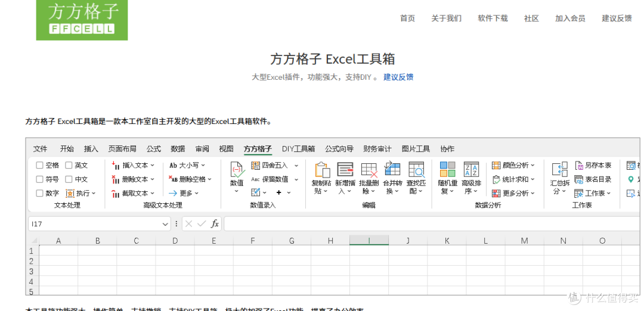Expand the 工作表 dropdown arrow
Viewport: 644px width, 311px height.
609,194
